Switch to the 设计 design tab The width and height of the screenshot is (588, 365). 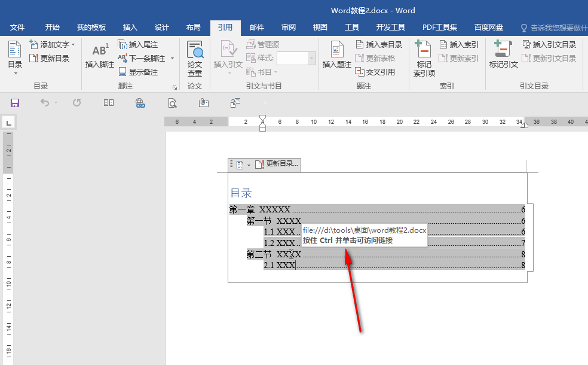[x=161, y=28]
